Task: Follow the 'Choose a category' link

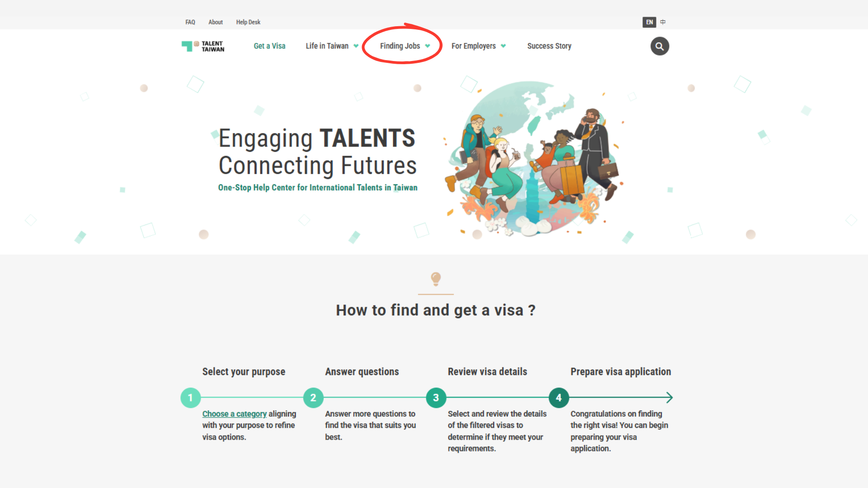Action: tap(234, 414)
